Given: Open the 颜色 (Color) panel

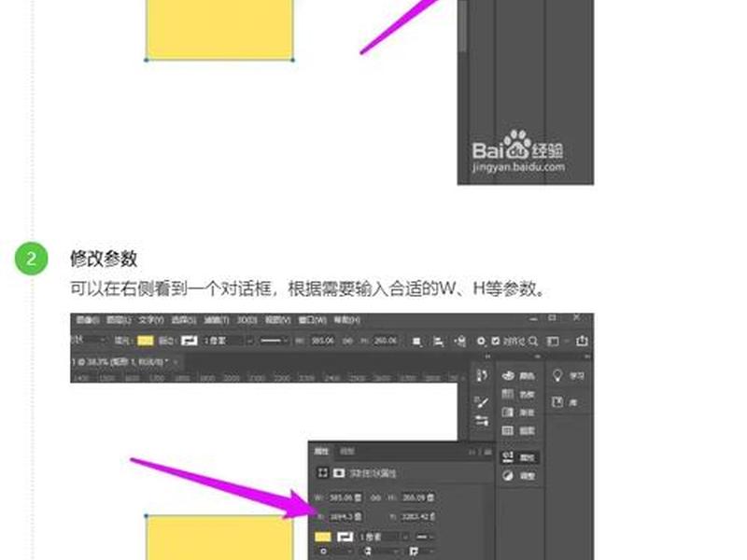Looking at the screenshot, I should (519, 376).
